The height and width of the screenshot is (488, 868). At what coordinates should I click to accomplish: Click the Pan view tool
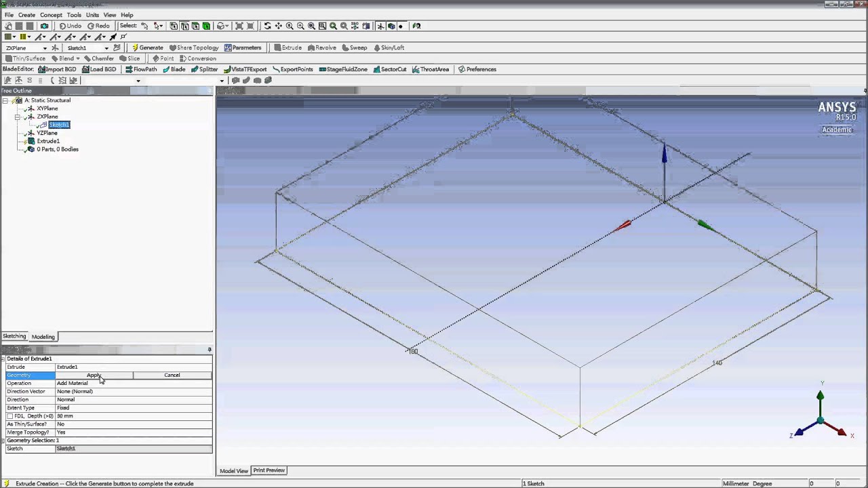tap(278, 26)
